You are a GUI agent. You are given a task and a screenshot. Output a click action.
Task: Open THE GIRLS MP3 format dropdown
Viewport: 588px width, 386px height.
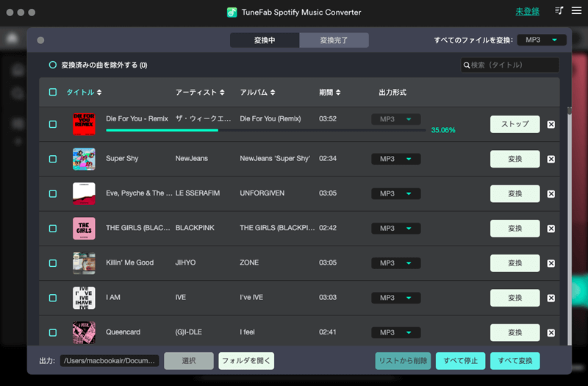[395, 229]
